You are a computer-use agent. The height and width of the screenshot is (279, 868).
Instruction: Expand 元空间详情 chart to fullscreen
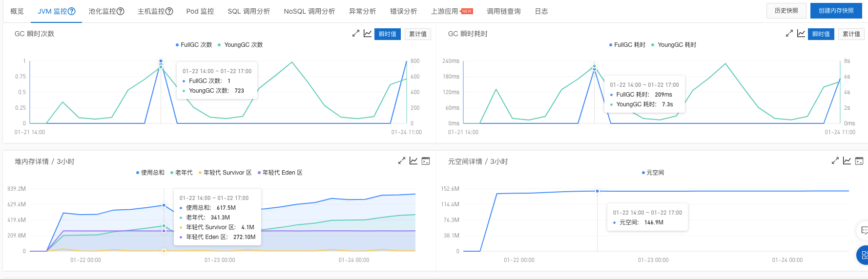835,160
